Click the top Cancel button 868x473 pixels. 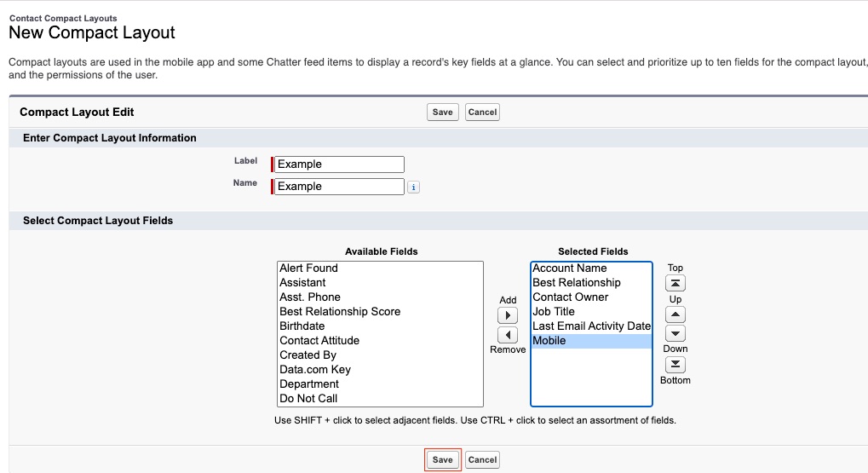click(482, 112)
